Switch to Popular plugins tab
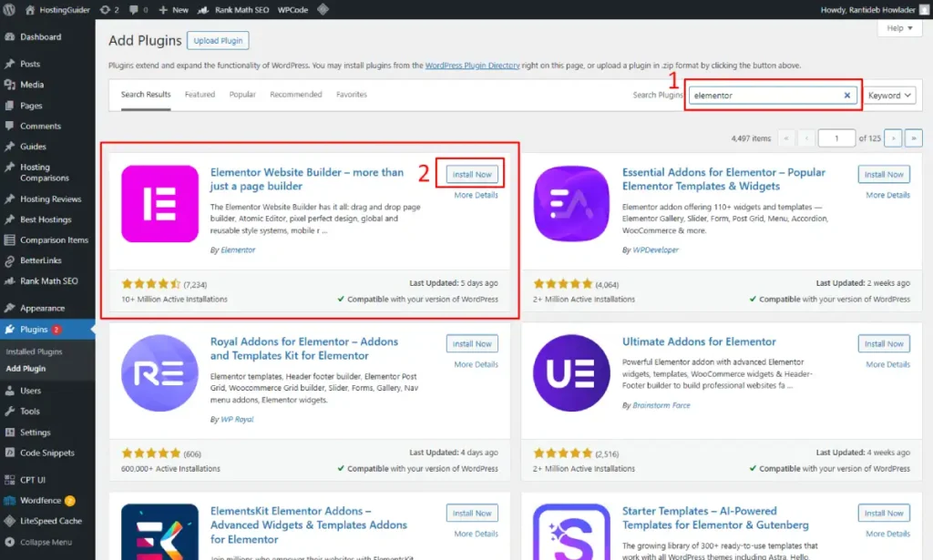 [x=242, y=95]
